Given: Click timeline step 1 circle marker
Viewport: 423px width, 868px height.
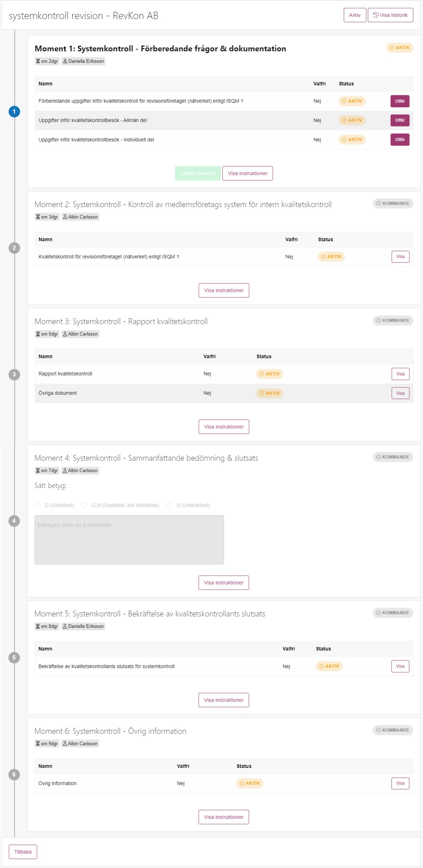Looking at the screenshot, I should (x=14, y=112).
